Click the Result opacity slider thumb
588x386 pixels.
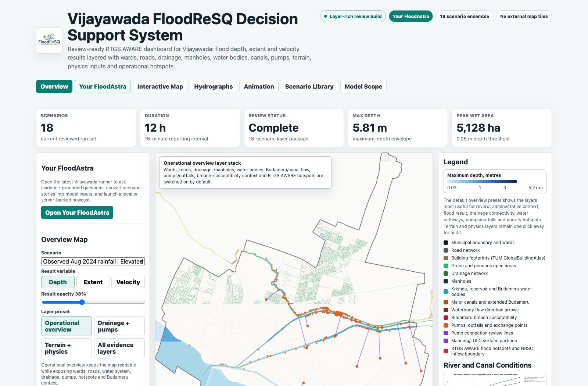pyautogui.click(x=82, y=302)
